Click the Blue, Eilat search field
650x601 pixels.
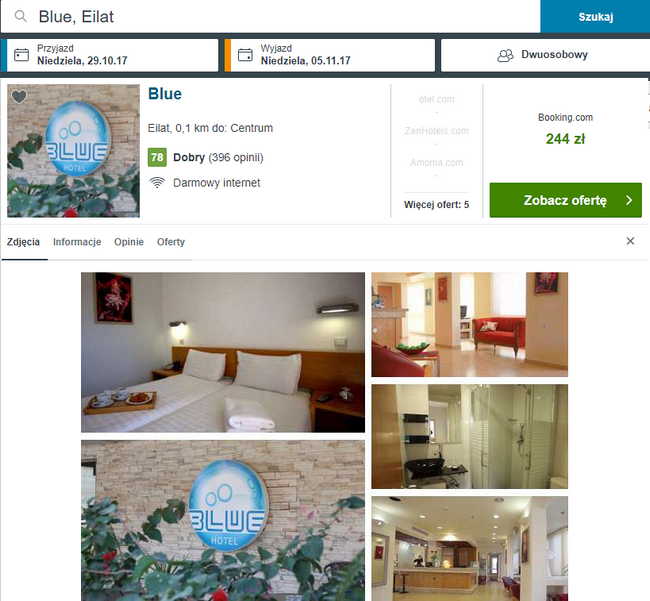270,17
